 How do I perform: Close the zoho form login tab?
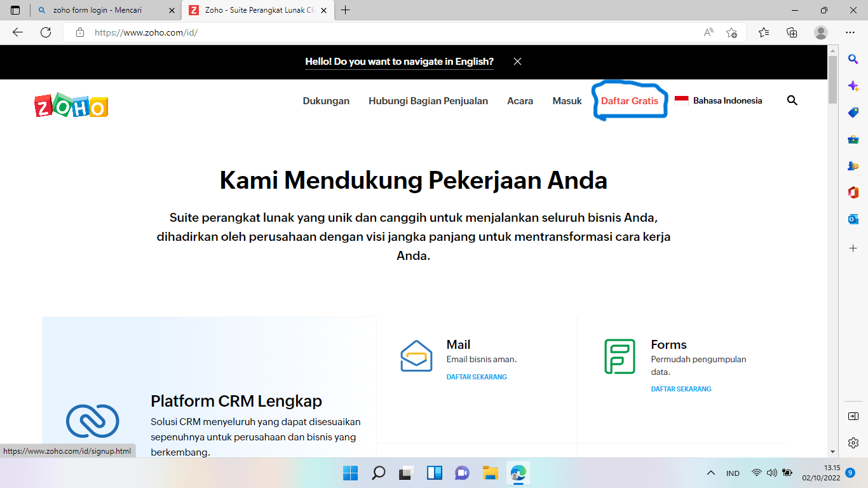[x=170, y=10]
